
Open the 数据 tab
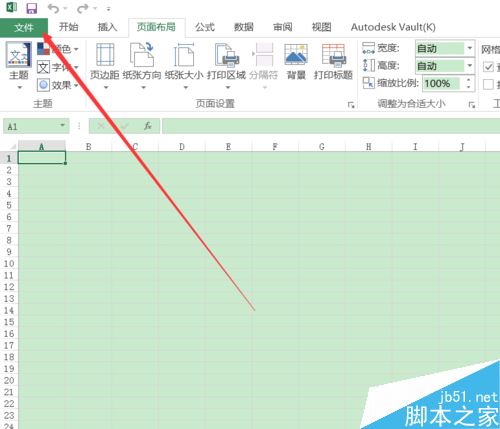pyautogui.click(x=244, y=27)
